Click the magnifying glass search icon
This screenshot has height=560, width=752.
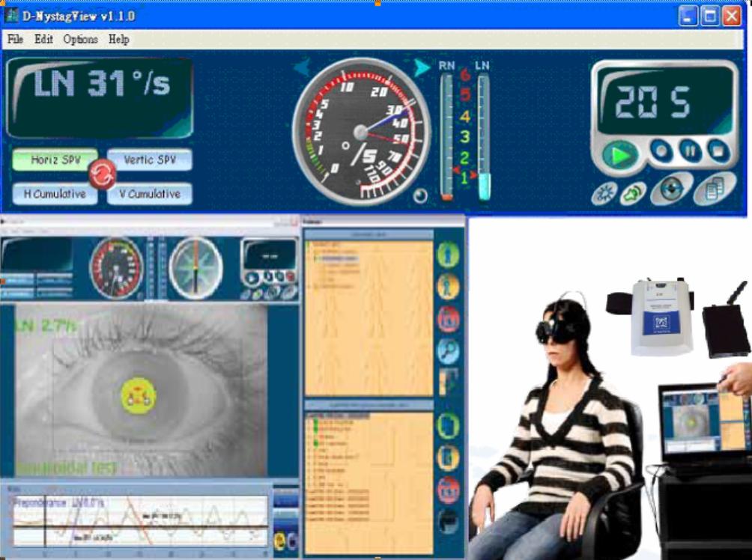pyautogui.click(x=448, y=350)
